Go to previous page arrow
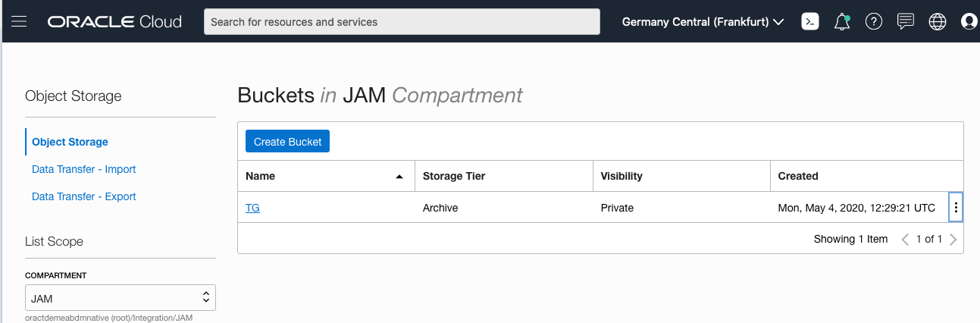 click(x=905, y=240)
